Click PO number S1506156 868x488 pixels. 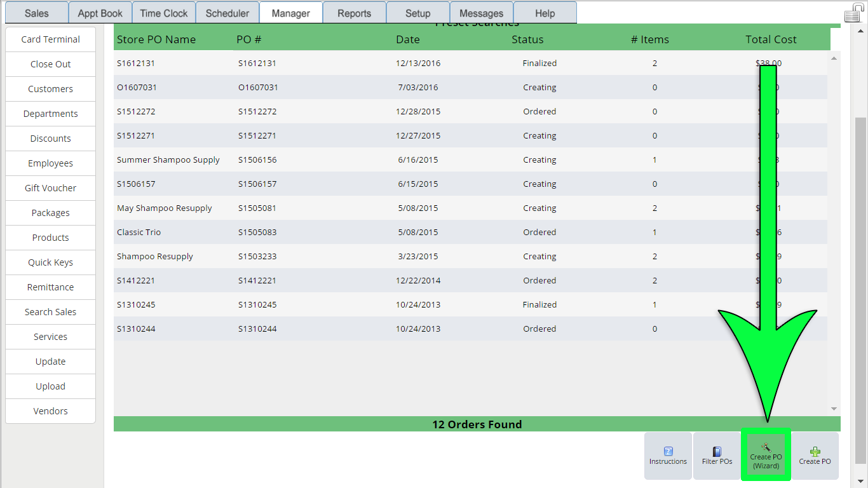coord(257,159)
